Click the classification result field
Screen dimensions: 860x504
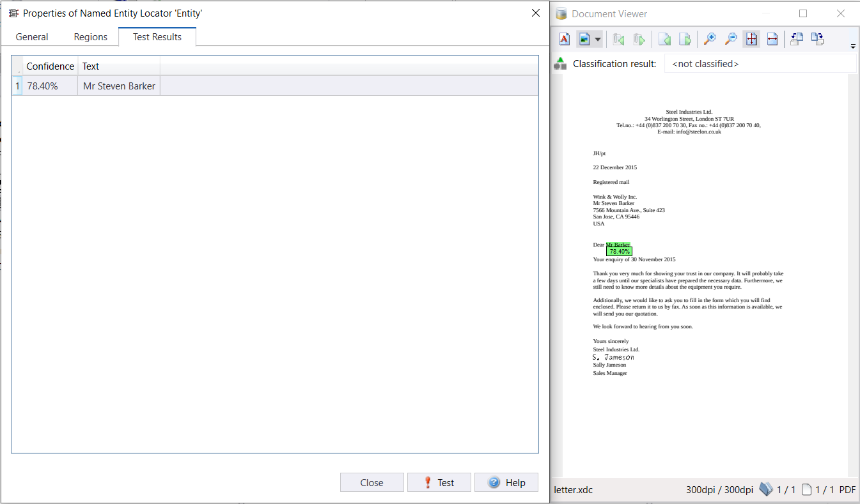(x=760, y=64)
